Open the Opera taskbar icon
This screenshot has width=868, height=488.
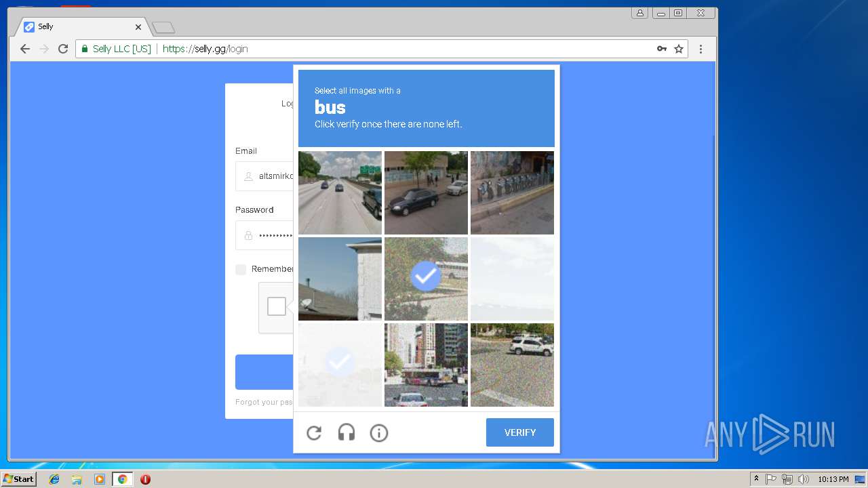tap(145, 479)
